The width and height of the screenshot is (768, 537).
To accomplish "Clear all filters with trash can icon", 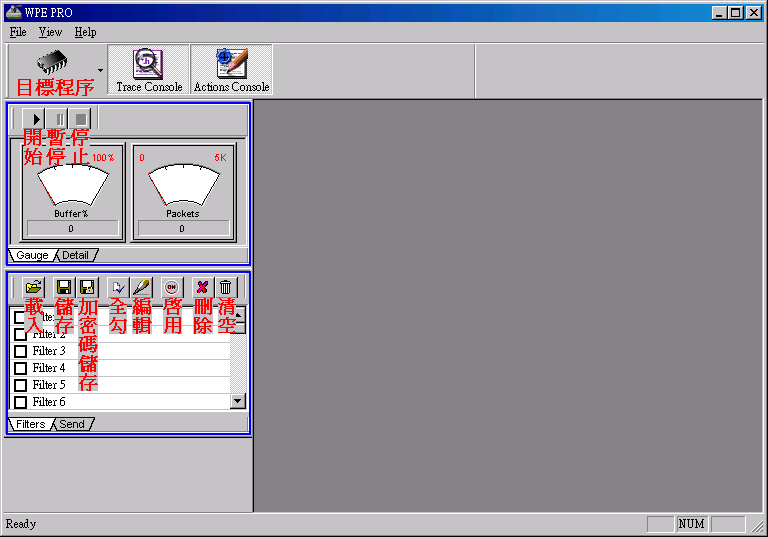I will (225, 287).
